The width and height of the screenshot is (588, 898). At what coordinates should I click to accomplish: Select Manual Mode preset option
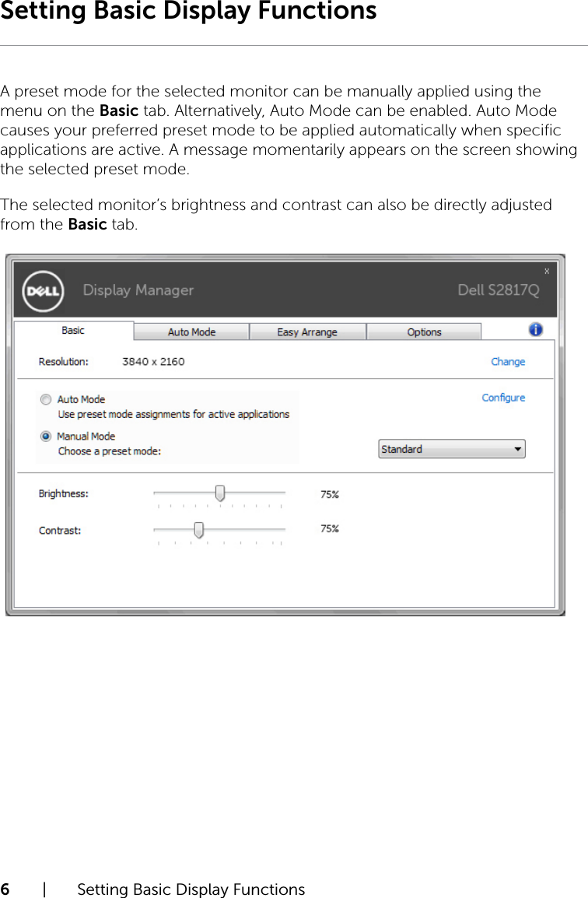pyautogui.click(x=46, y=437)
